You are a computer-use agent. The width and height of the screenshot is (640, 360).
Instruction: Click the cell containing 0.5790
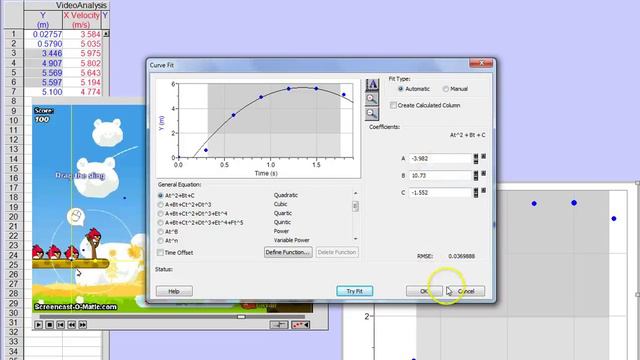(43, 44)
